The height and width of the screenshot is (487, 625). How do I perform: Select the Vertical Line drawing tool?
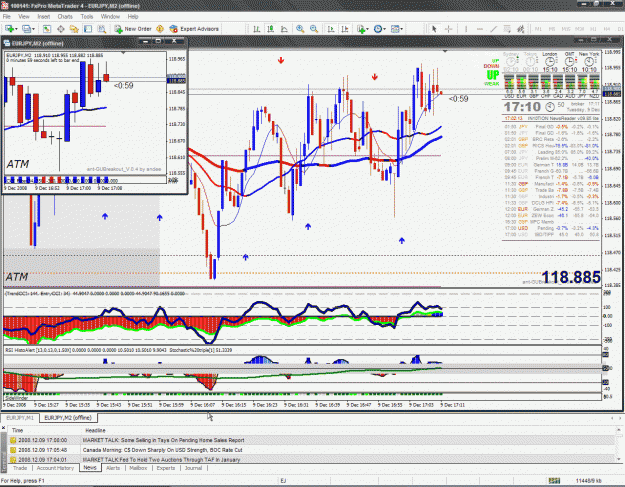coord(466,29)
